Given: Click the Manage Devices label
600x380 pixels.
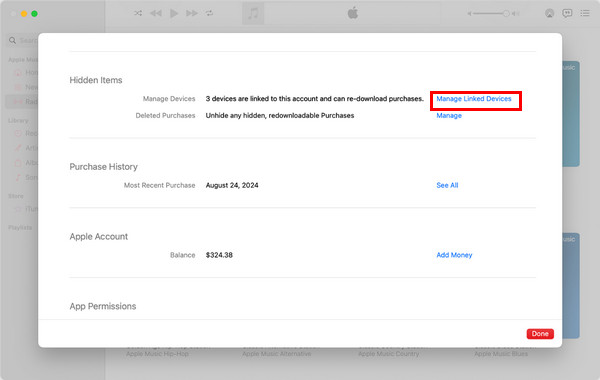Looking at the screenshot, I should [169, 99].
